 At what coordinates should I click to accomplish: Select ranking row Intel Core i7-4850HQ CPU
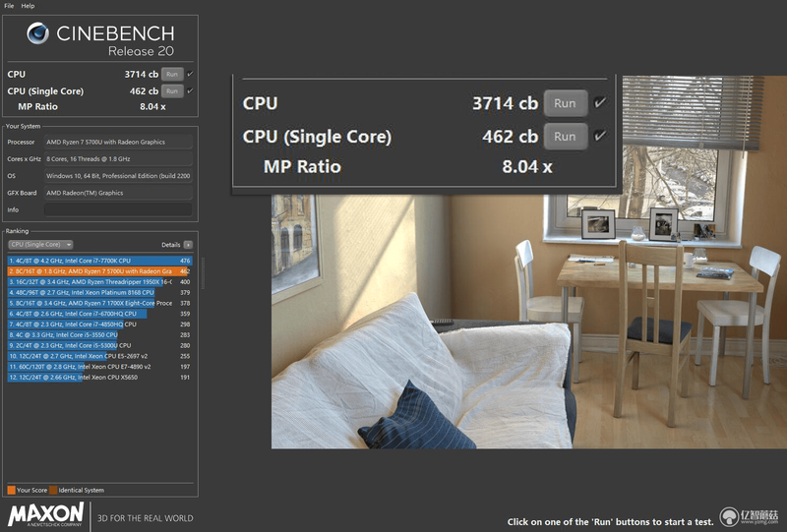tap(99, 325)
